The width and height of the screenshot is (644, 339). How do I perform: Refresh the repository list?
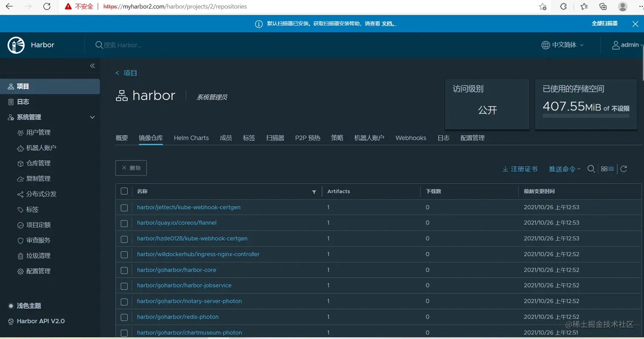(x=624, y=169)
